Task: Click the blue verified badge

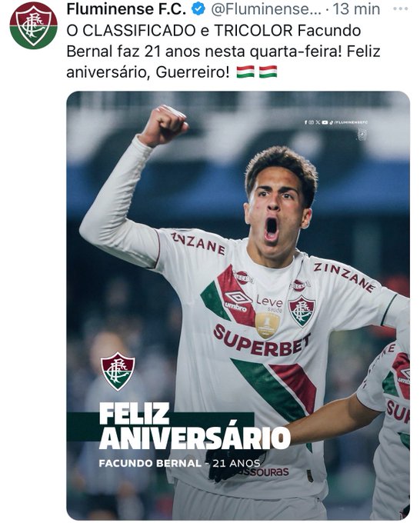Action: coord(198,9)
